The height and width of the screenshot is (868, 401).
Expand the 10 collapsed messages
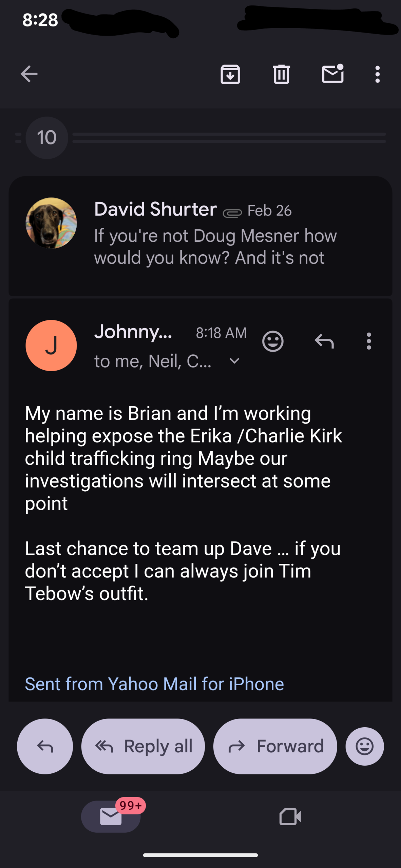pyautogui.click(x=47, y=138)
